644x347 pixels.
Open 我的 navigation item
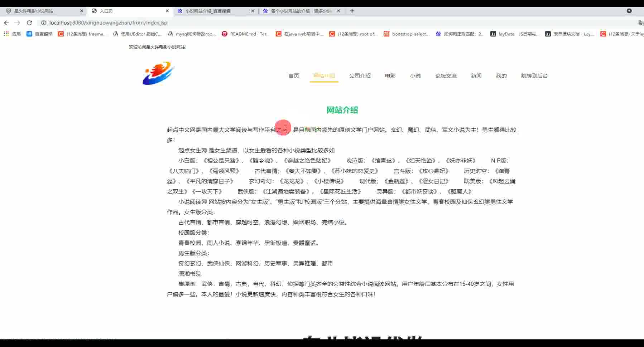(501, 75)
